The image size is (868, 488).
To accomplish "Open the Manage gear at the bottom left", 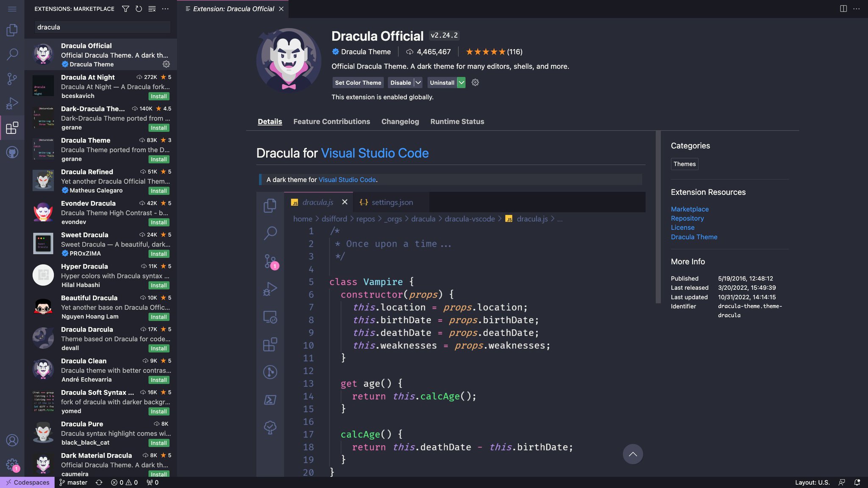I will 12,464.
